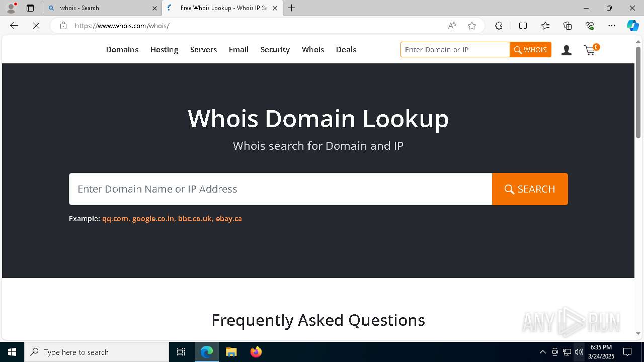The height and width of the screenshot is (362, 644).
Task: Try the qq.com example link
Action: [x=115, y=219]
